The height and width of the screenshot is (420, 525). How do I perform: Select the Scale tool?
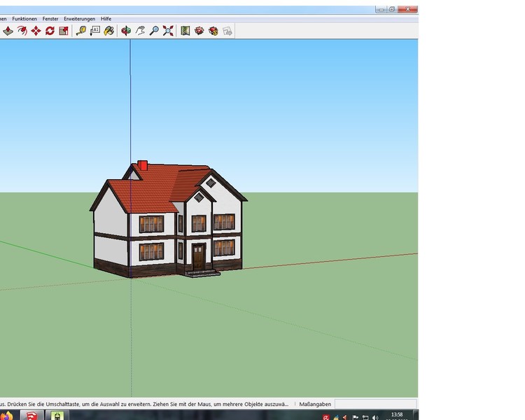[64, 31]
